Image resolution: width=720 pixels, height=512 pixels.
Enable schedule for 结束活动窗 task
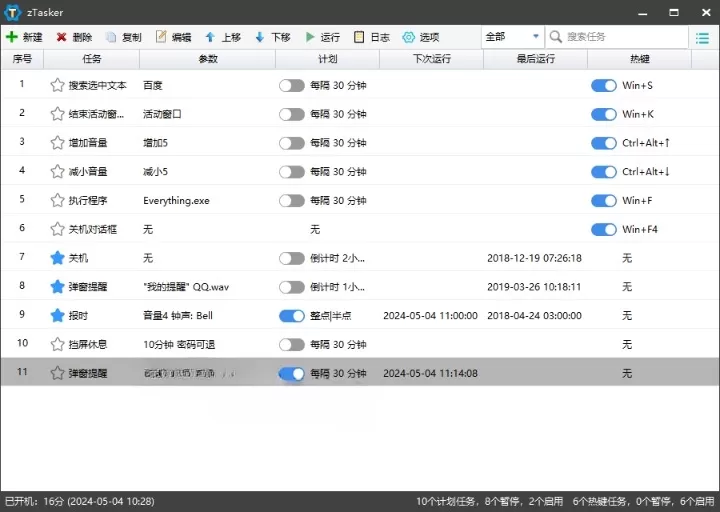[x=292, y=114]
